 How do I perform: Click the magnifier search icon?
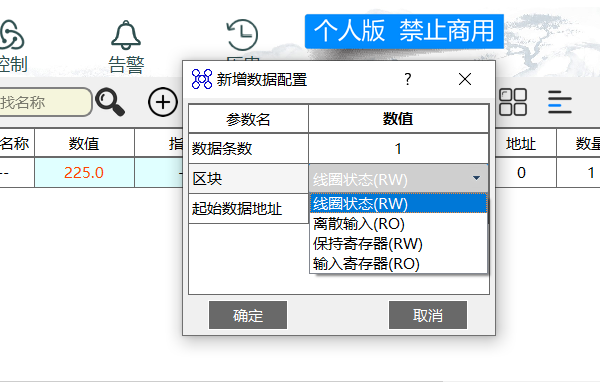tap(110, 102)
